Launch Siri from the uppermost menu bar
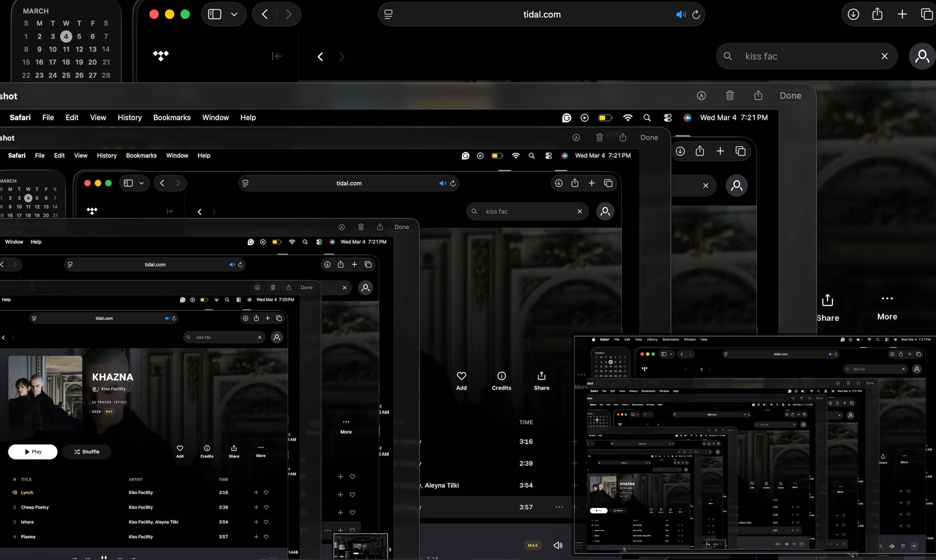The image size is (936, 560). pyautogui.click(x=687, y=118)
